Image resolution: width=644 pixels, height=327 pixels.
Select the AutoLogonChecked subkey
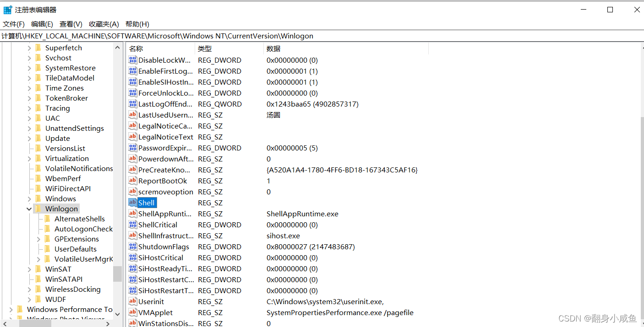coord(83,229)
